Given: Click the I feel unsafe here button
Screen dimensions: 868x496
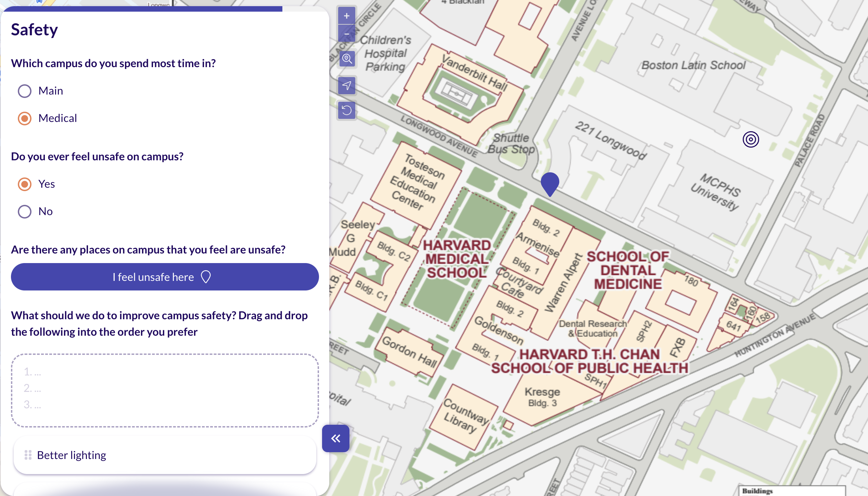Looking at the screenshot, I should 165,277.
